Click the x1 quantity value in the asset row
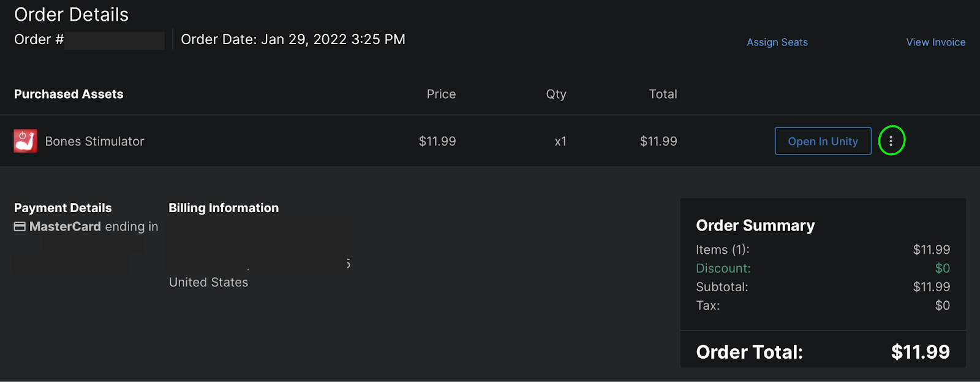 pos(560,142)
